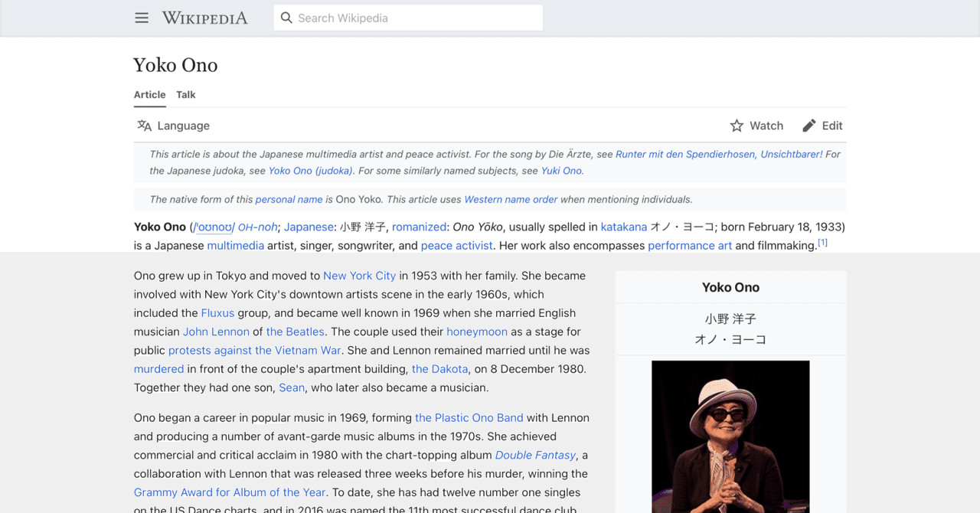Open protests against the Vietnam War link

coord(255,350)
